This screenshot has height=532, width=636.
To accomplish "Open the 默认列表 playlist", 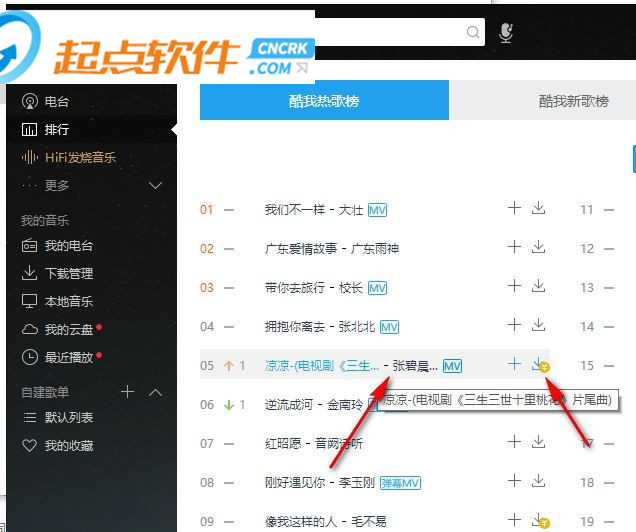I will (x=58, y=417).
